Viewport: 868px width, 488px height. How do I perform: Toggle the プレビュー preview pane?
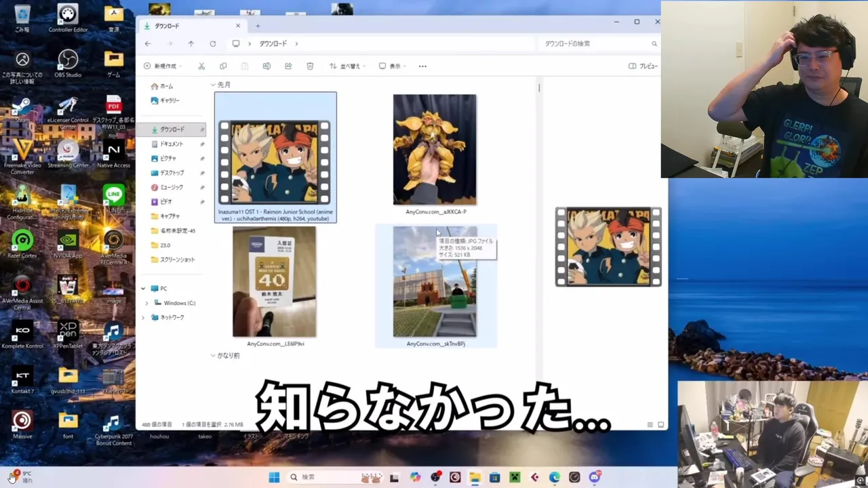pos(644,66)
